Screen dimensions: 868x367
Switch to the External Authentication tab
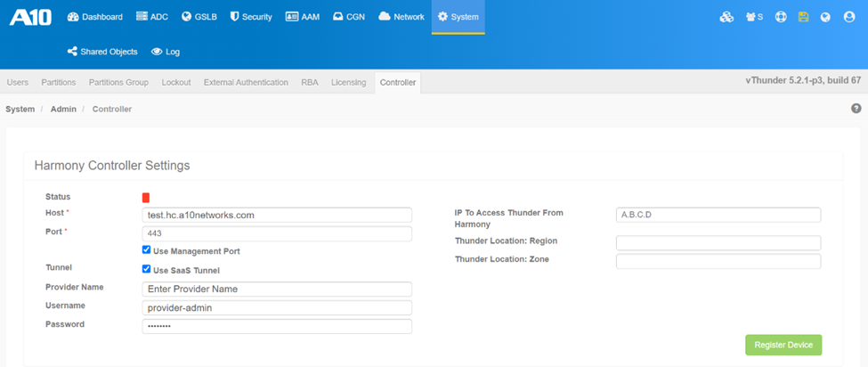pyautogui.click(x=246, y=83)
